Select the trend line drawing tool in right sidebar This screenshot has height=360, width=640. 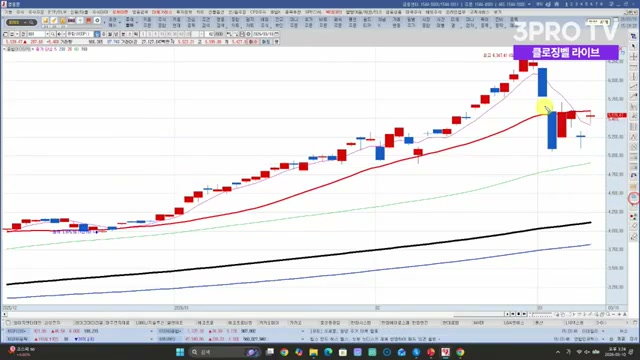coord(633,87)
